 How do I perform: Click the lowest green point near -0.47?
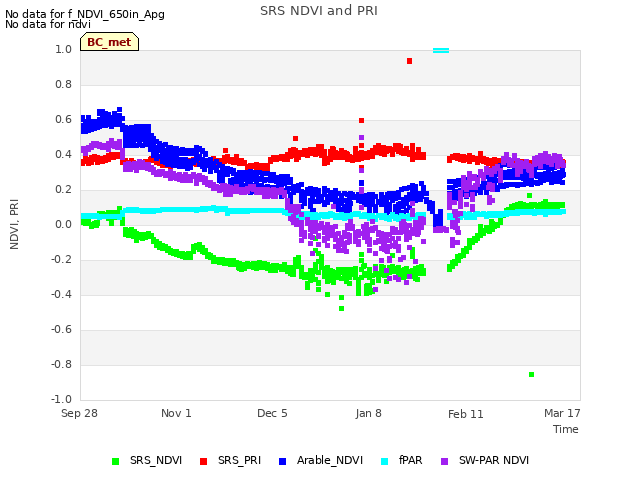(342, 309)
